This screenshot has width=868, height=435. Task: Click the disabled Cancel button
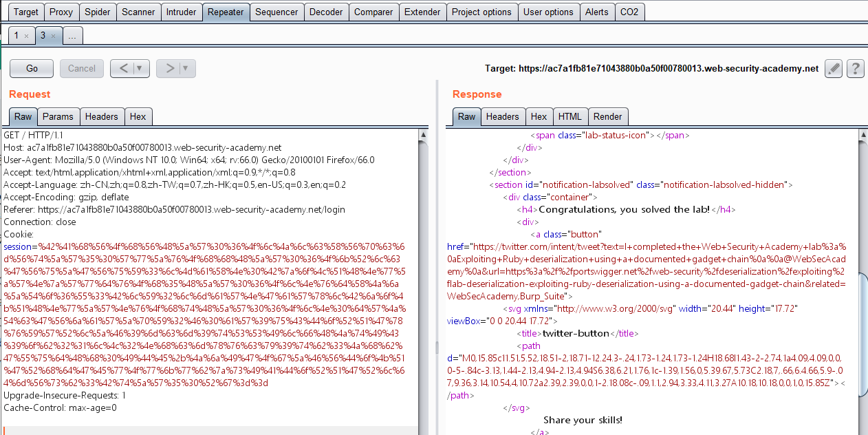click(82, 68)
